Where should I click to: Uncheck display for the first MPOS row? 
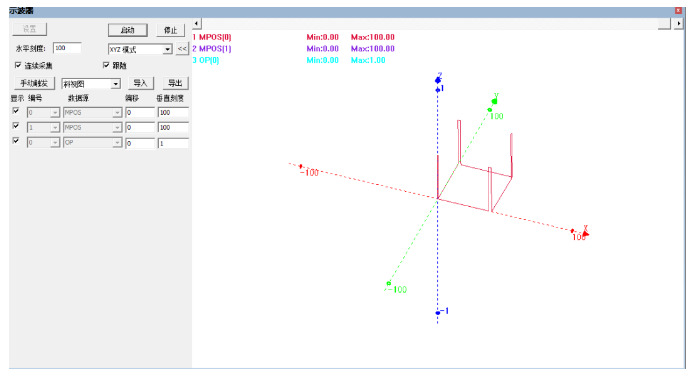[16, 111]
